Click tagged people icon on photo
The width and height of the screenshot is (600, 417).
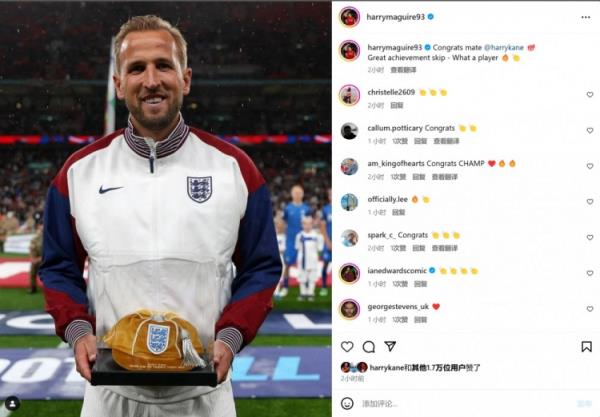click(12, 403)
